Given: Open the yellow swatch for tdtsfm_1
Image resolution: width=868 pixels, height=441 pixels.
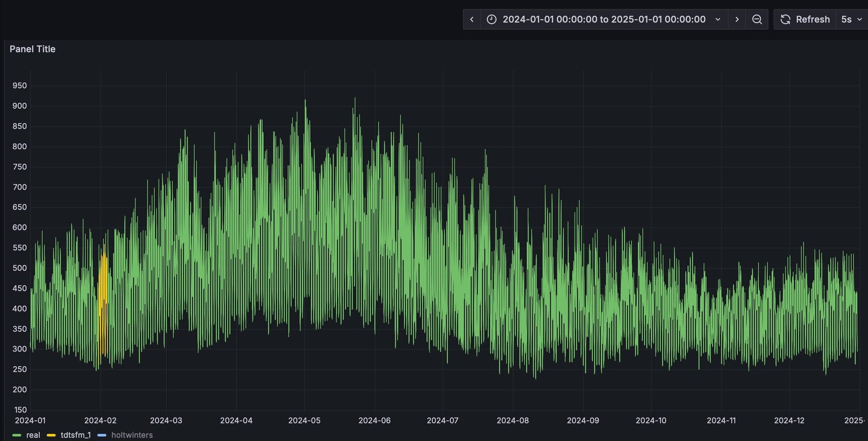Looking at the screenshot, I should [x=51, y=435].
